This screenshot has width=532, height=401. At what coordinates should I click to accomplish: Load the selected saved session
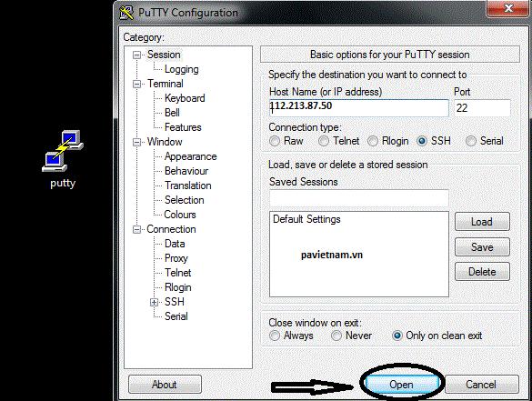482,222
